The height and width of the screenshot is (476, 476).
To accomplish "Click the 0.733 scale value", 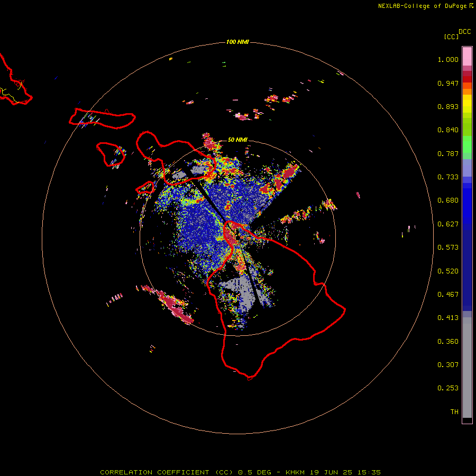I will (448, 177).
